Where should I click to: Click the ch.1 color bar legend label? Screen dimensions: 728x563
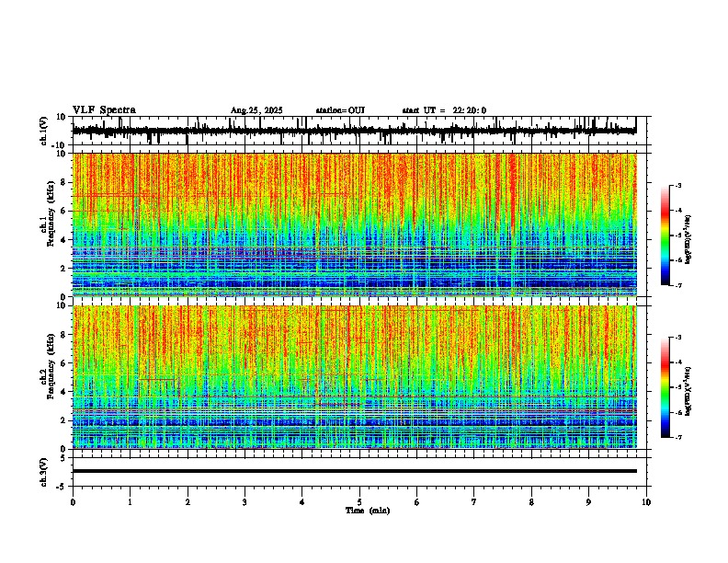point(688,239)
